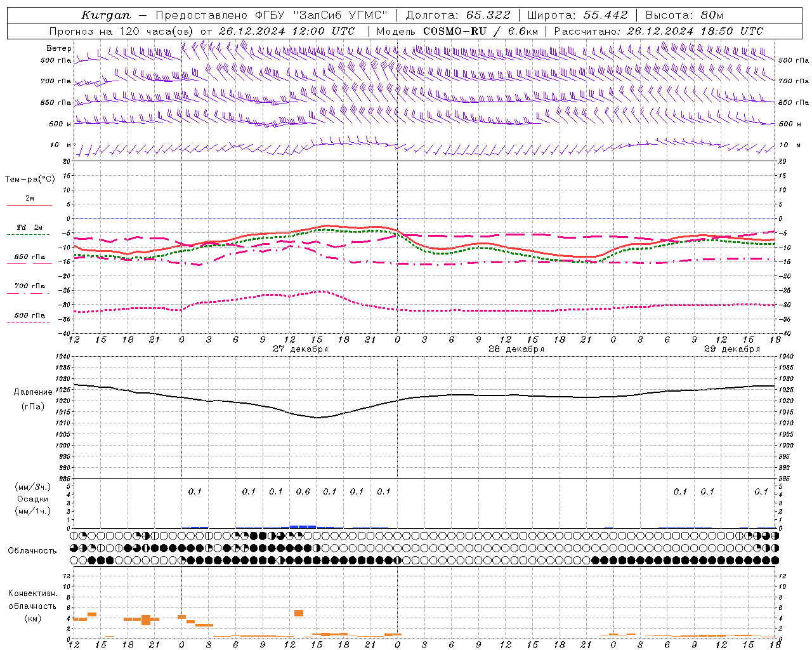Click the "Td 2м" dew point legend entry
This screenshot has height=650, width=812.
(30, 227)
